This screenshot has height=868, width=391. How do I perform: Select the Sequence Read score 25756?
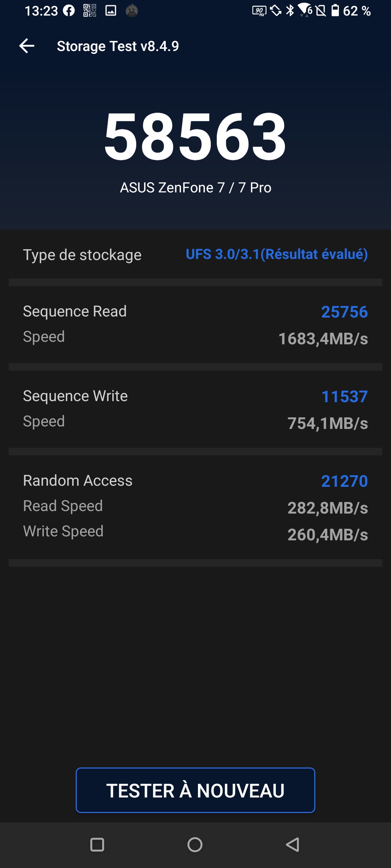[344, 312]
